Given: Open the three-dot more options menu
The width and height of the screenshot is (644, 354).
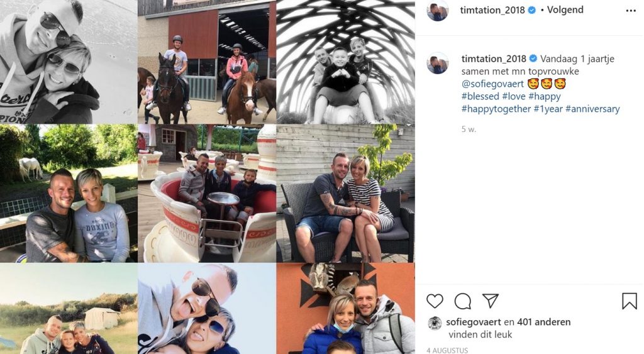Looking at the screenshot, I should (x=631, y=11).
